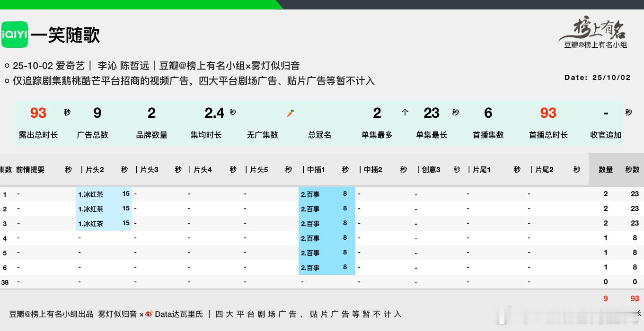This screenshot has height=331, width=644.
Task: Click episode number 4 in 集数 column
Action: (x=5, y=238)
